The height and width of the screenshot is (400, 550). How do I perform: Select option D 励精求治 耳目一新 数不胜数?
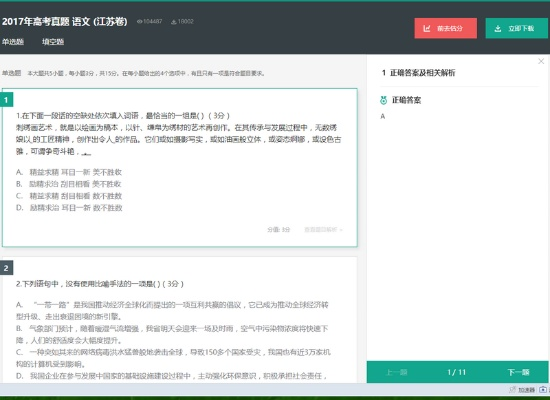tap(69, 208)
